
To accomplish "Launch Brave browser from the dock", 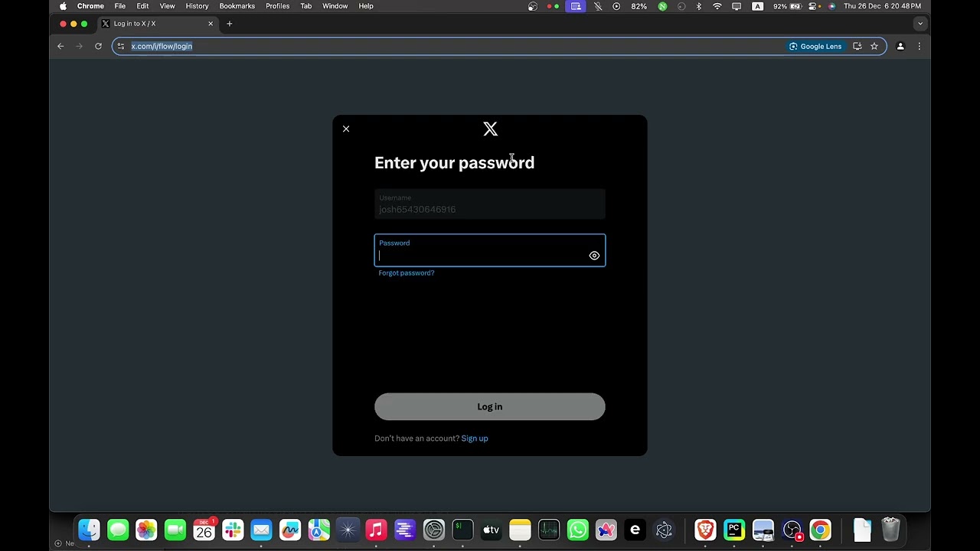I will [705, 530].
